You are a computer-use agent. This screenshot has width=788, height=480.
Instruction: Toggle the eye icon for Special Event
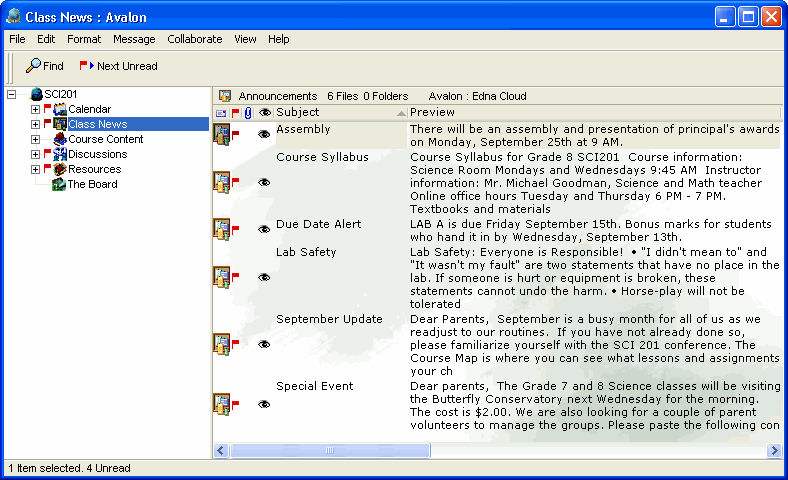click(264, 404)
